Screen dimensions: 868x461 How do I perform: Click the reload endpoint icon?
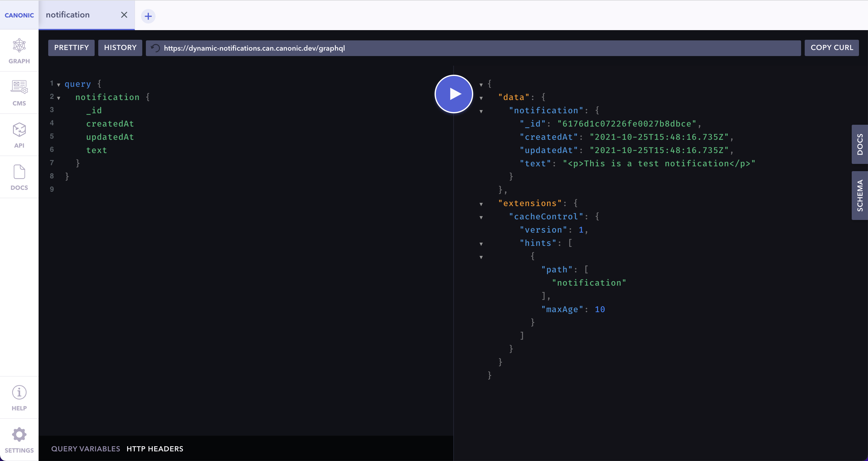(x=155, y=48)
